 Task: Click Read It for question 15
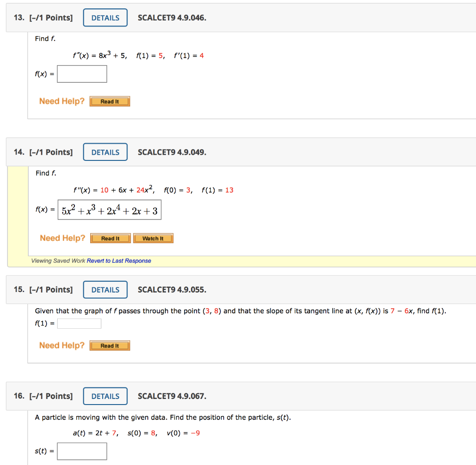[110, 345]
